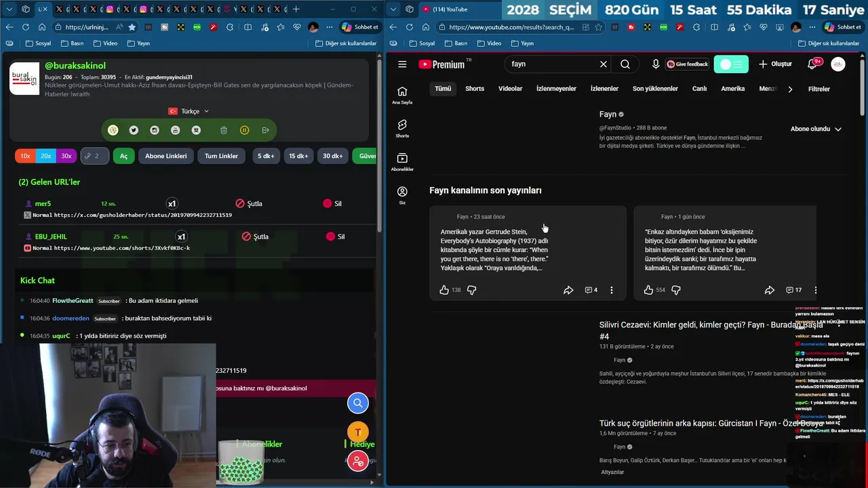Show more filter chips with right arrow
The height and width of the screenshot is (488, 868).
coord(790,89)
